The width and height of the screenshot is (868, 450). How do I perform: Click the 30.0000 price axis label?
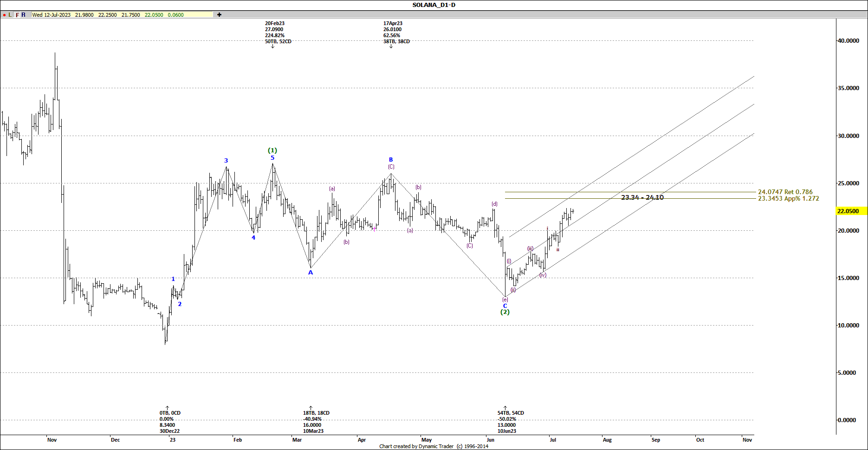(848, 136)
